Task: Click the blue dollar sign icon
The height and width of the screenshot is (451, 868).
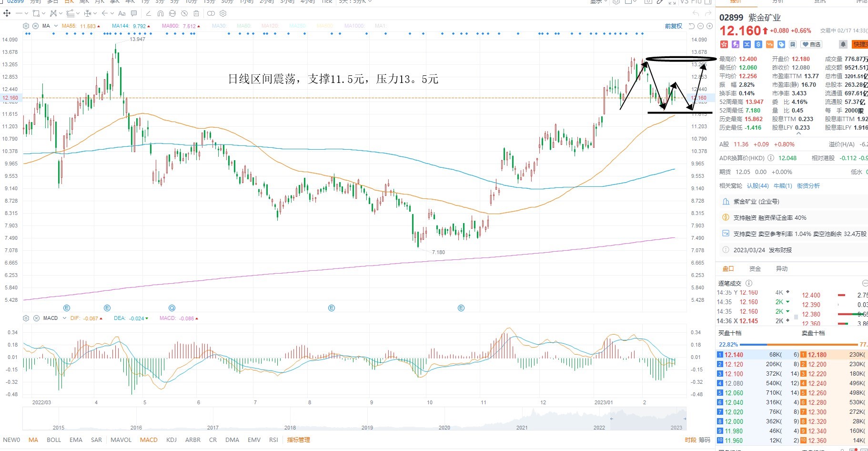Action: tap(758, 44)
